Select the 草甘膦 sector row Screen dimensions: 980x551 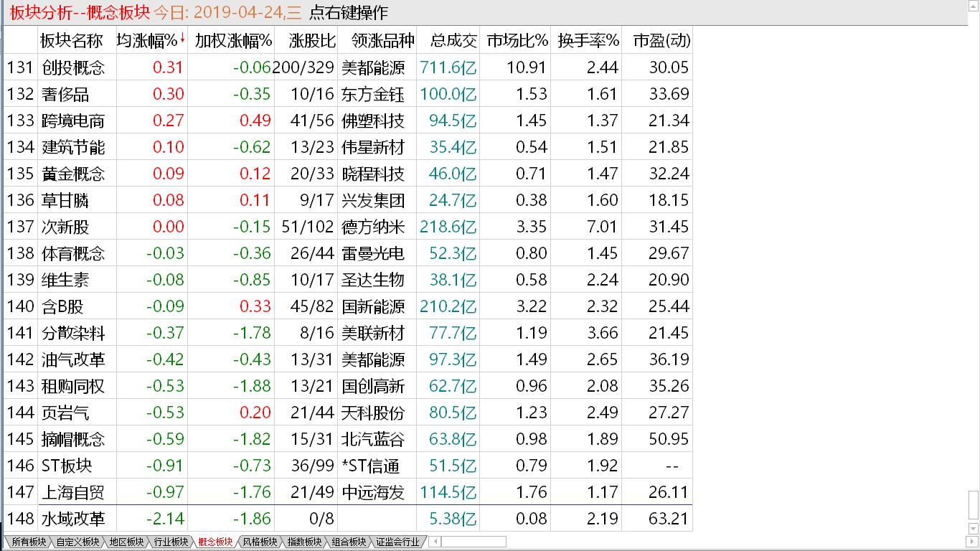point(349,200)
